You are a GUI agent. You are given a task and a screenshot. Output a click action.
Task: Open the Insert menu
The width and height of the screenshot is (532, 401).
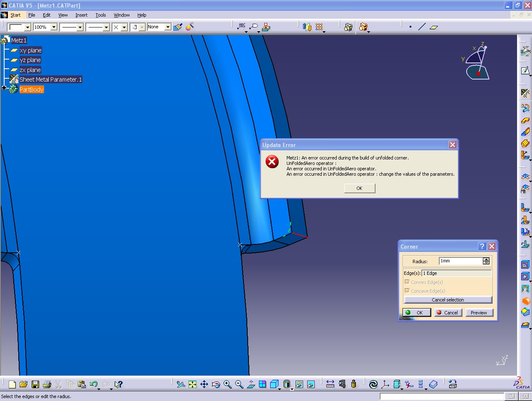pyautogui.click(x=81, y=15)
